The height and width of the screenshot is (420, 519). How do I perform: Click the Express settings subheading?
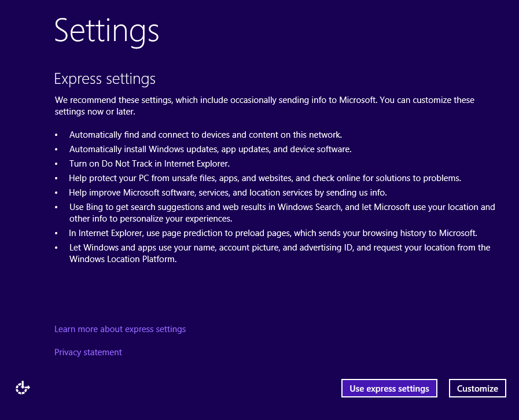tap(105, 79)
